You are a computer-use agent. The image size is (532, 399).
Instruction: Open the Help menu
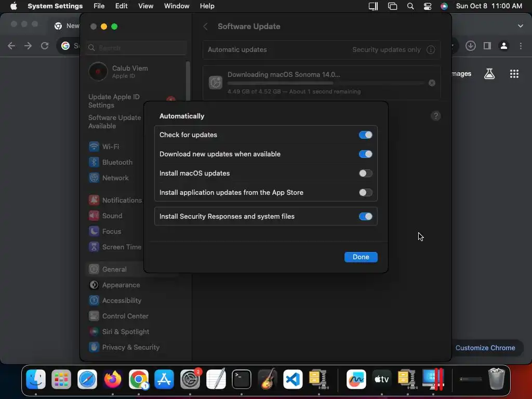point(207,6)
